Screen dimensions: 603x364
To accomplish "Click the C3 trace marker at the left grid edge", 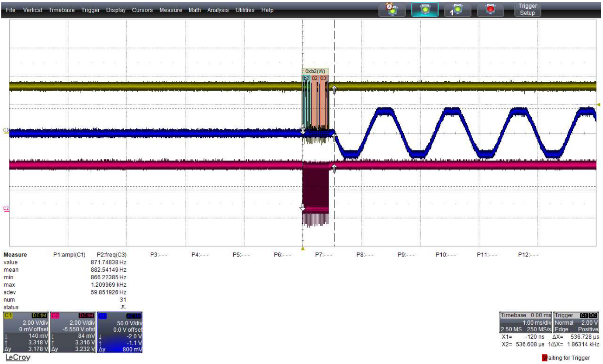I will tap(6, 131).
